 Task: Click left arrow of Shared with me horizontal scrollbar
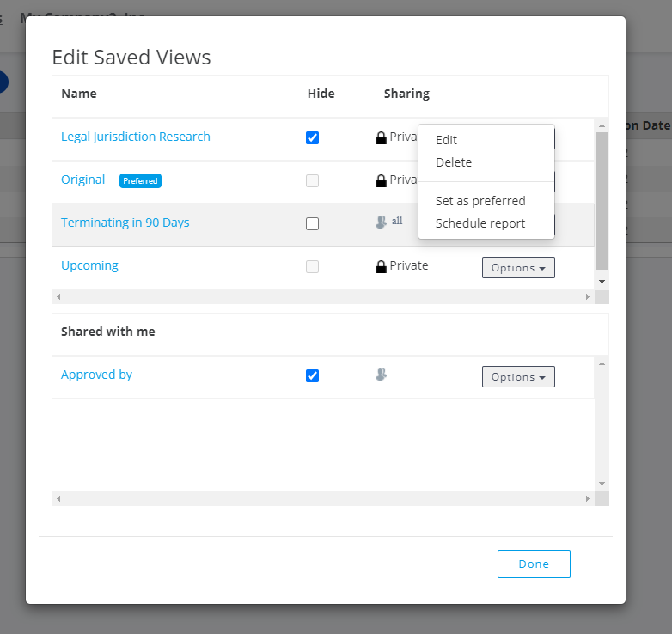[x=58, y=498]
